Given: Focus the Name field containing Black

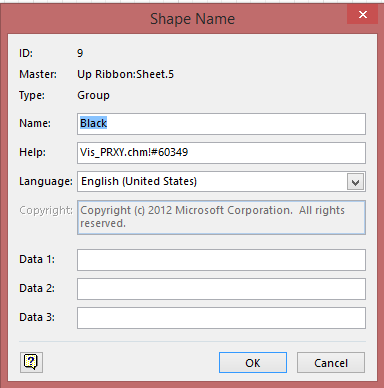Looking at the screenshot, I should (221, 124).
